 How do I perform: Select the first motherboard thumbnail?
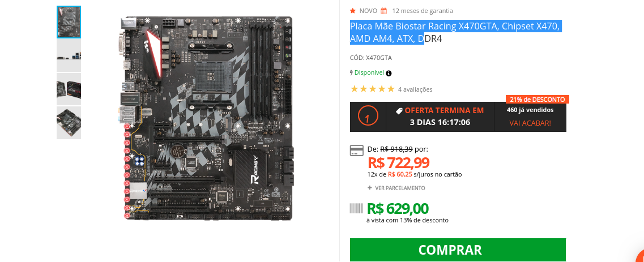[x=69, y=22]
